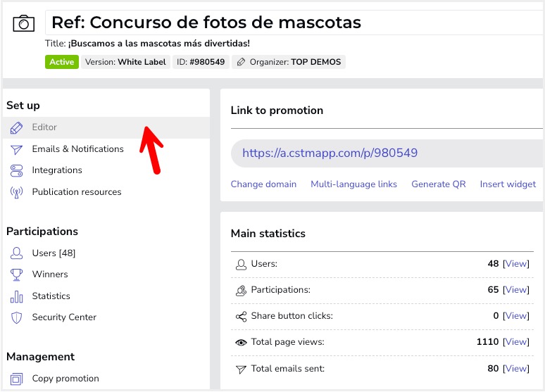545x392 pixels.
Task: Click the Security Center shield icon
Action: click(17, 317)
